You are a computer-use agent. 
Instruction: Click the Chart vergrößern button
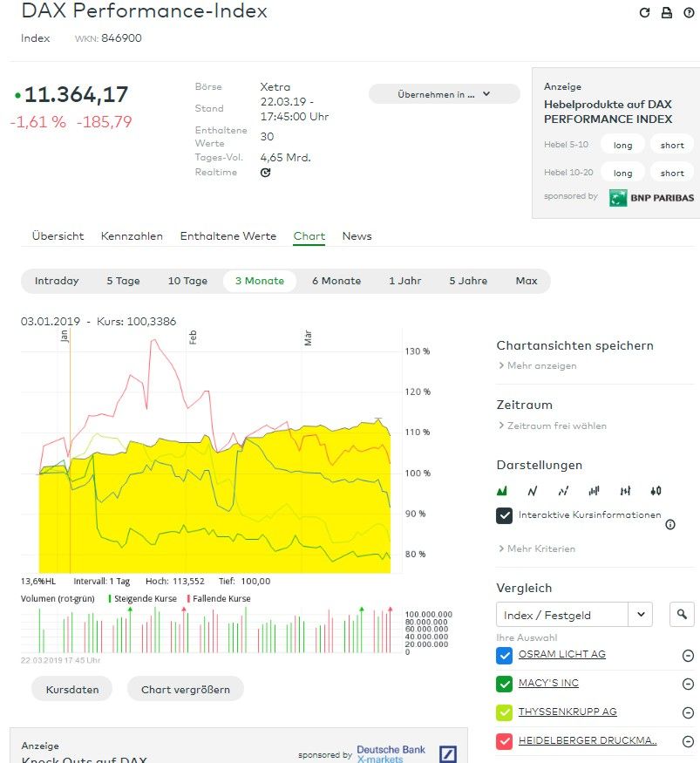pyautogui.click(x=185, y=689)
